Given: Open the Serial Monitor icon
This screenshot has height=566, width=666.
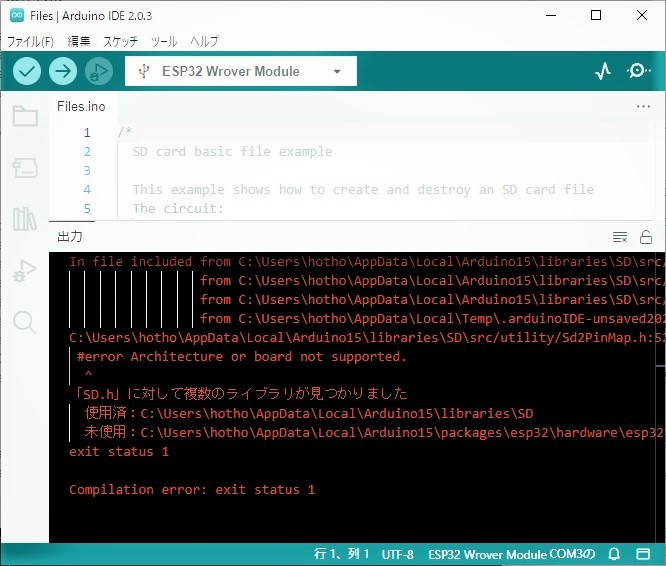Looking at the screenshot, I should [638, 71].
